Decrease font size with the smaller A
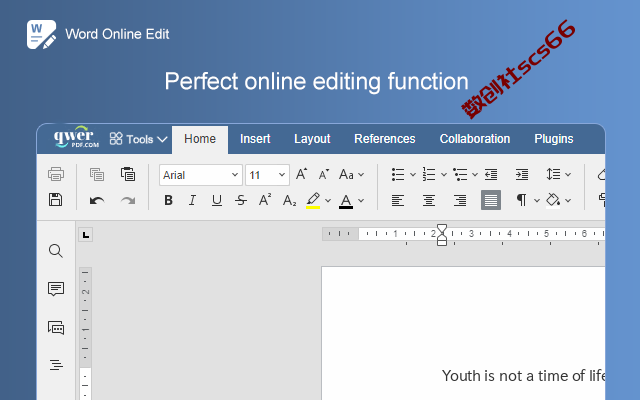 [x=324, y=175]
